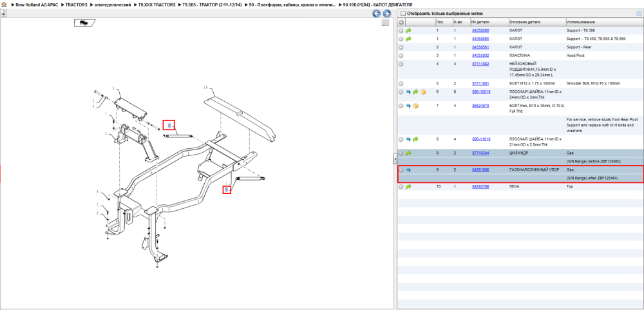Select the 'Support - Rear' usage cell
The image size is (644, 310).
coord(578,47)
